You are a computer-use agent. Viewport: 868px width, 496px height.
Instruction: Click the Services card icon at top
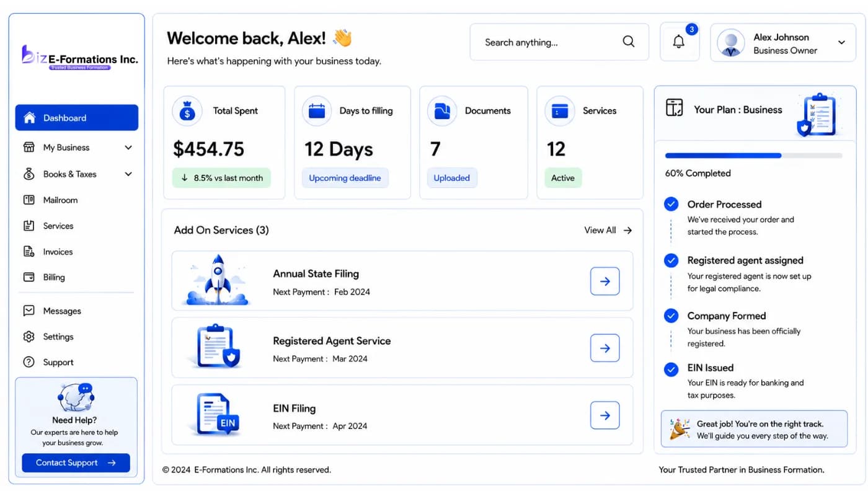(560, 111)
